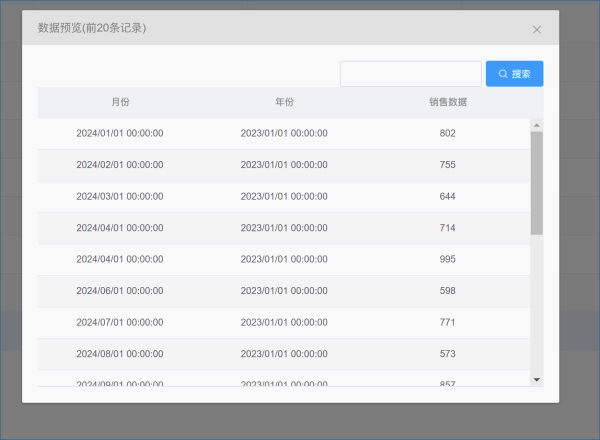Click the 年份 column header
The width and height of the screenshot is (600, 440).
coord(284,102)
